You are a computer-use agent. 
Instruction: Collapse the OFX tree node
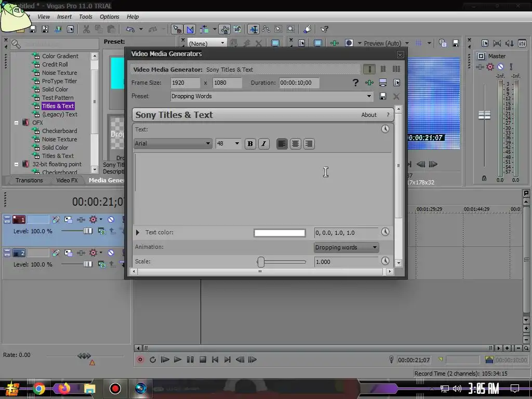tap(16, 123)
